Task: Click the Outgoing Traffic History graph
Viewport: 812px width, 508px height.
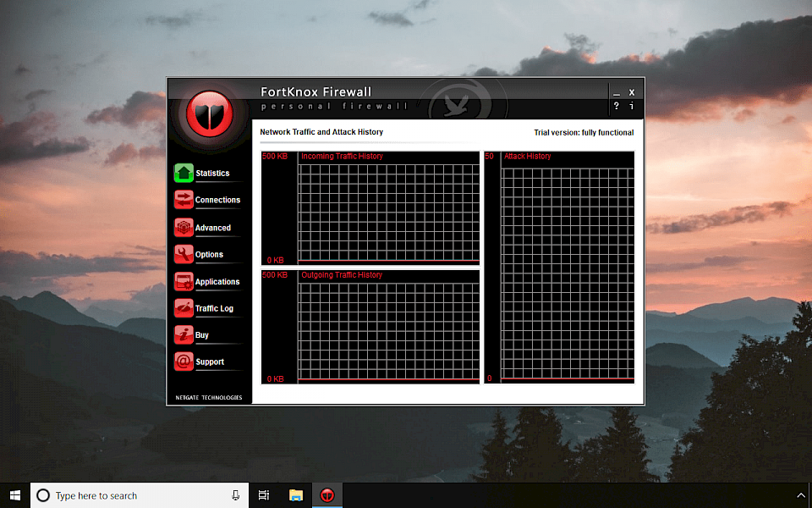Action: 370,327
